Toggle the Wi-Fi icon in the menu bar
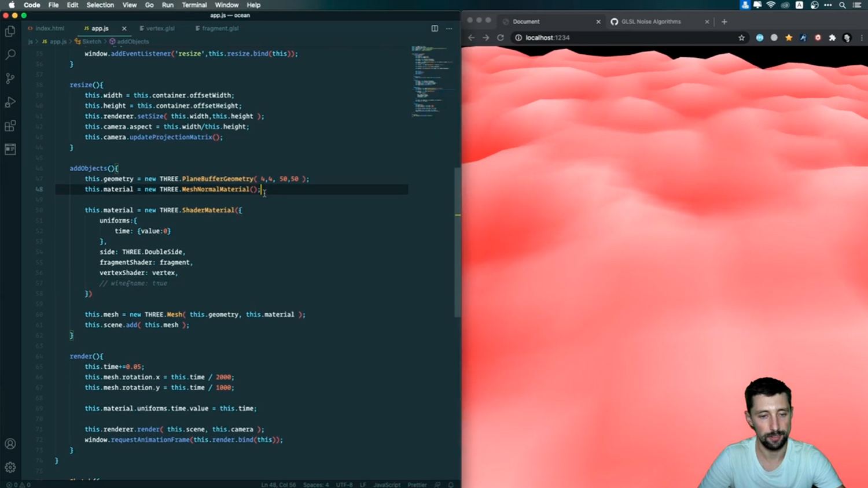Image resolution: width=868 pixels, height=488 pixels. pos(770,5)
